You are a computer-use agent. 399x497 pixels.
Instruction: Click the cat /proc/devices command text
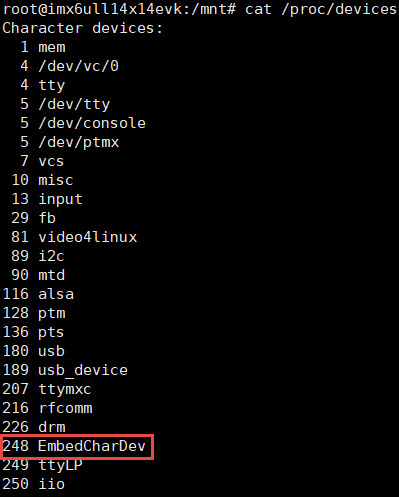point(321,9)
